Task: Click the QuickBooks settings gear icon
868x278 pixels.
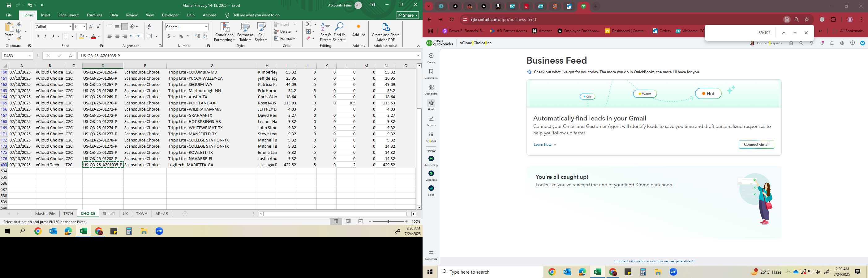Action: [x=842, y=43]
